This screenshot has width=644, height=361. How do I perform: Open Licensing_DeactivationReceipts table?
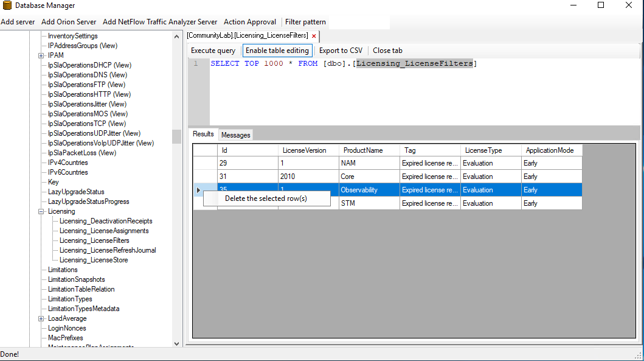(x=106, y=221)
